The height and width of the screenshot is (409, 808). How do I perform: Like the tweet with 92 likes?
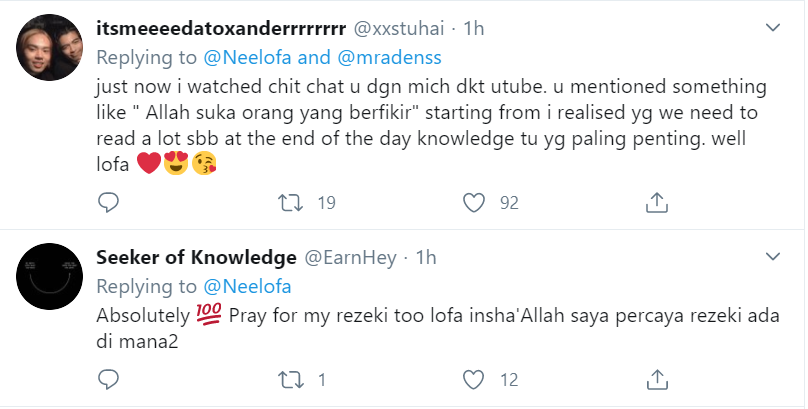pyautogui.click(x=473, y=203)
